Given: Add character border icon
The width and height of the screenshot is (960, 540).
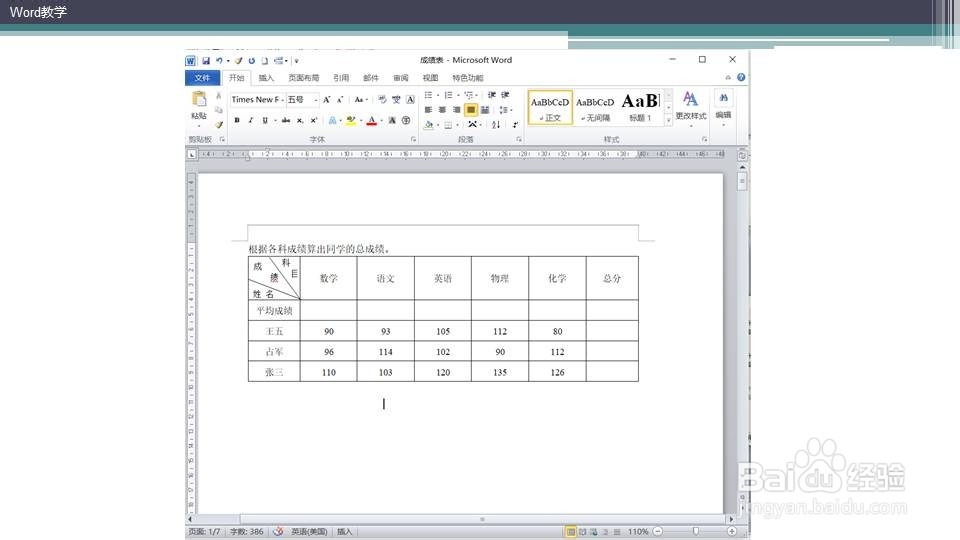Looking at the screenshot, I should coord(410,99).
